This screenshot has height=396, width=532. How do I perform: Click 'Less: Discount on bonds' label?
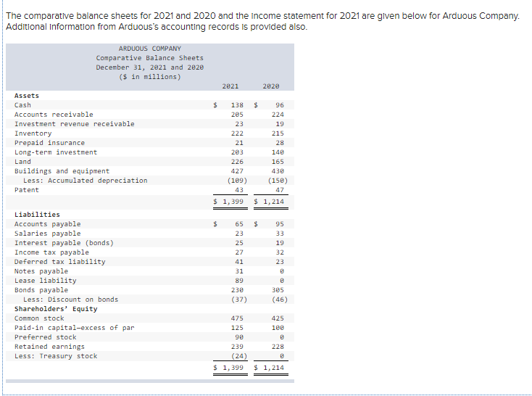tap(70, 300)
